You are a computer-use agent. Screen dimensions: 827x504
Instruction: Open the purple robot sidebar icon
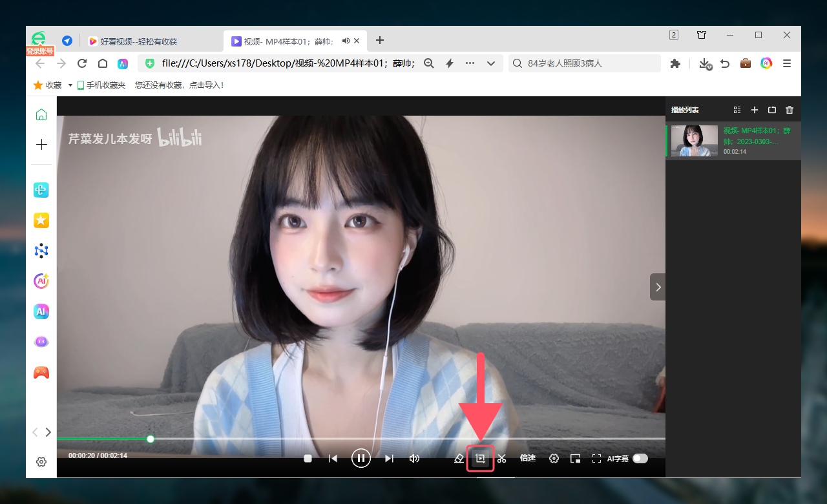click(41, 342)
